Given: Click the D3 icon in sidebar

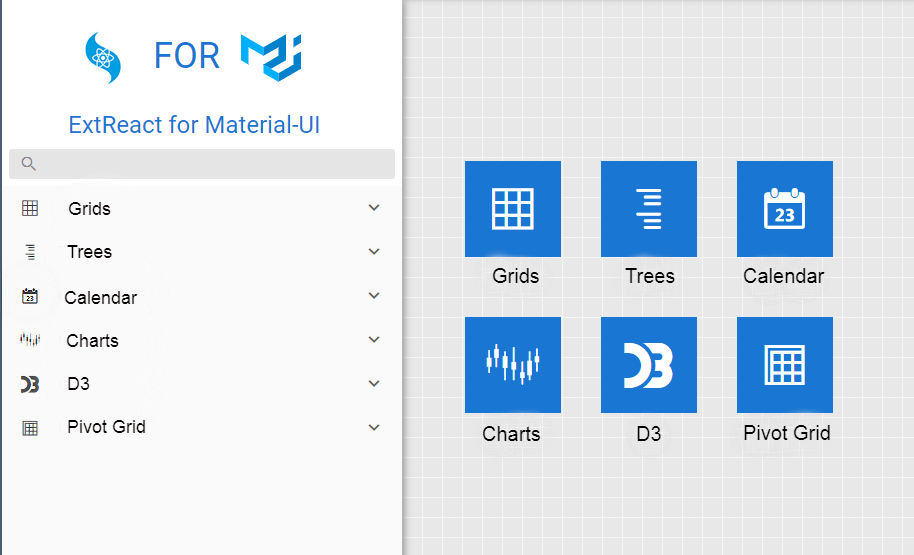Looking at the screenshot, I should point(30,384).
